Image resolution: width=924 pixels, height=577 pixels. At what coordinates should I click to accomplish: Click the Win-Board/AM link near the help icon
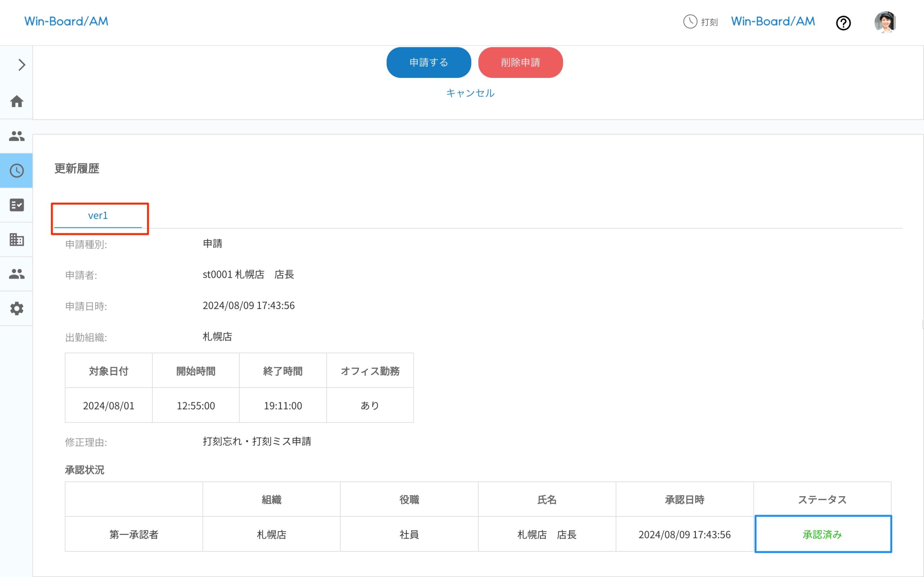[773, 21]
